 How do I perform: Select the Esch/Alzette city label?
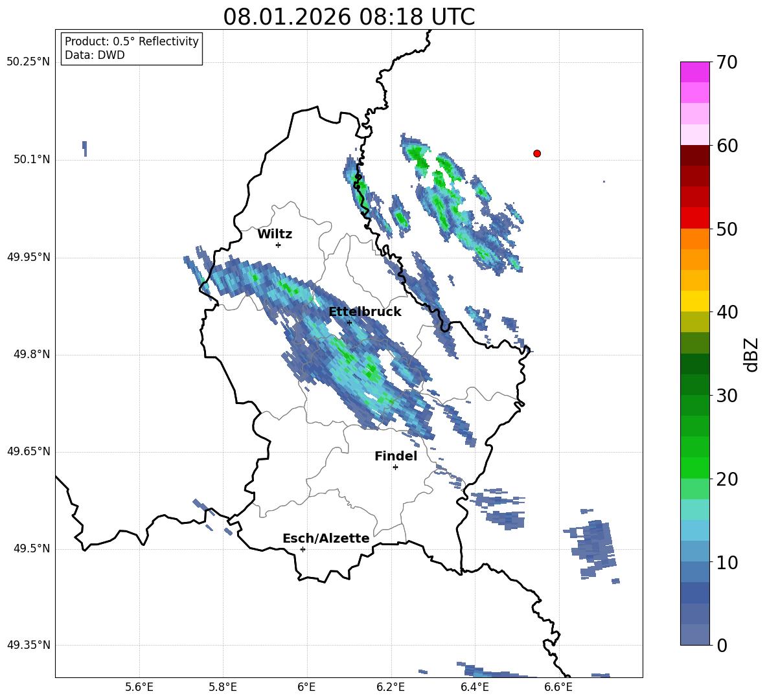pyautogui.click(x=326, y=538)
